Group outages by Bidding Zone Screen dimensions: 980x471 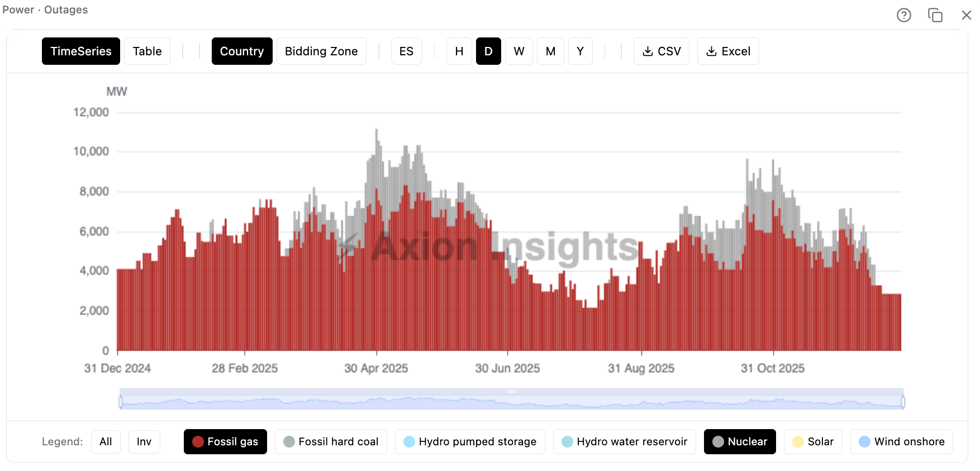pyautogui.click(x=321, y=51)
